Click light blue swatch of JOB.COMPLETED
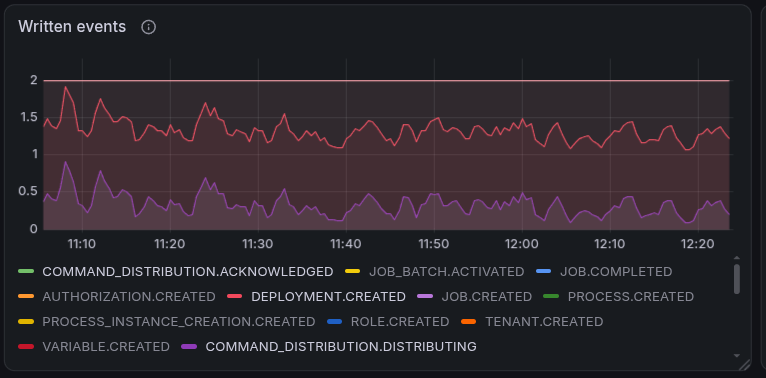 543,271
